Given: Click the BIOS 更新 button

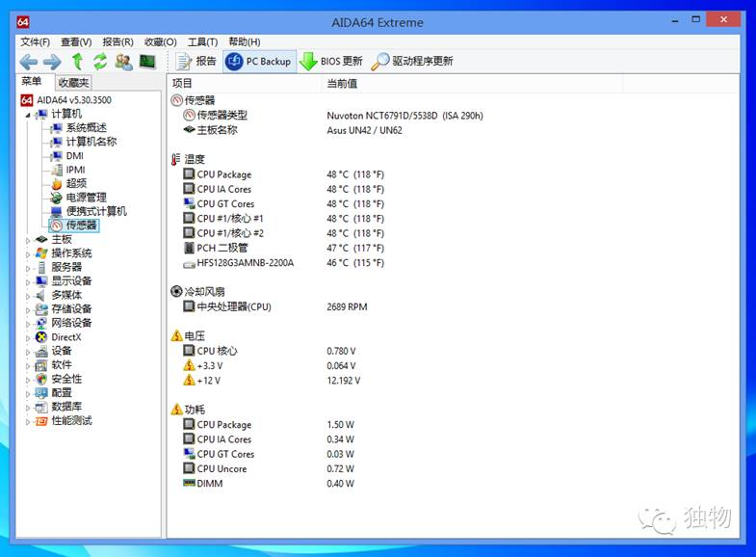Looking at the screenshot, I should coord(331,62).
